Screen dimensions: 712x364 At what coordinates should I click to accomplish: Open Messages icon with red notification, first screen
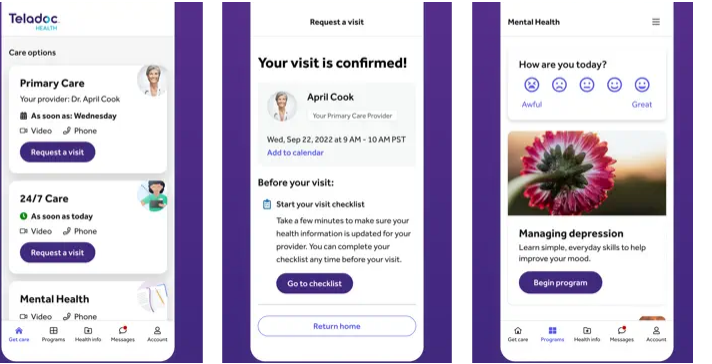tap(123, 334)
